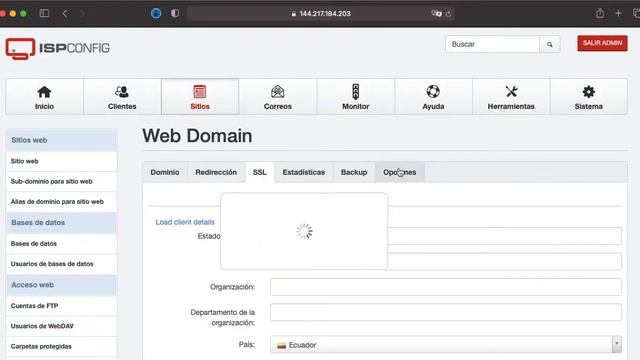
Task: Open the Monitor module
Action: click(356, 97)
